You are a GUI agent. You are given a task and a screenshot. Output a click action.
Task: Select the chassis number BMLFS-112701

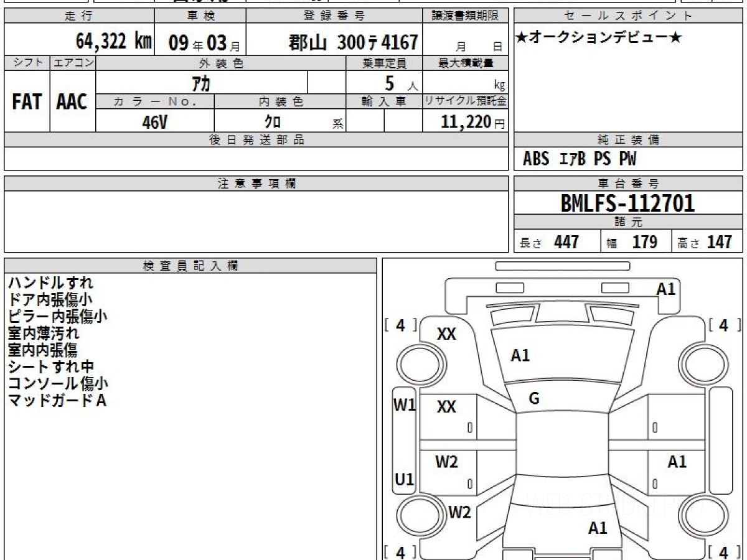coord(627,203)
